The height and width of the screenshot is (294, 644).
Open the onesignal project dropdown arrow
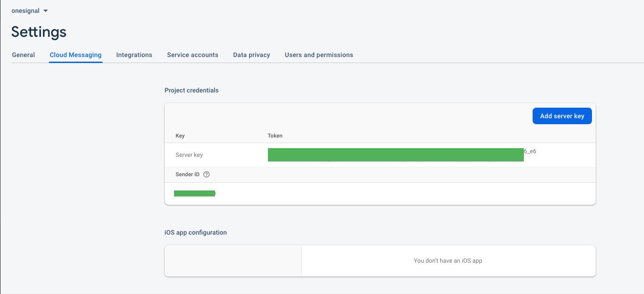point(46,11)
